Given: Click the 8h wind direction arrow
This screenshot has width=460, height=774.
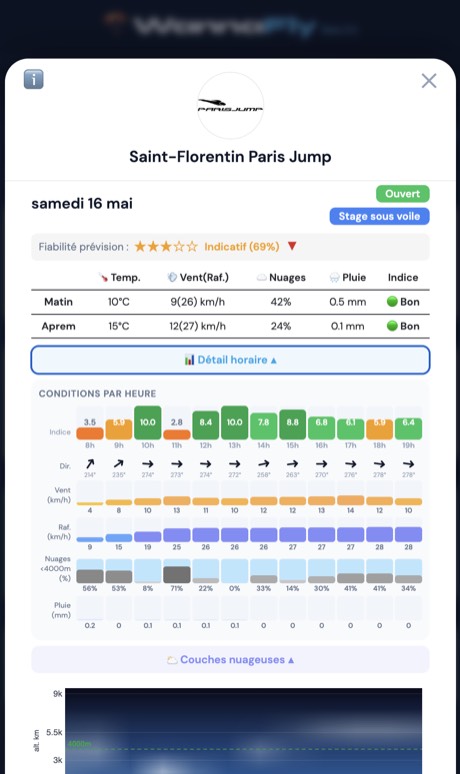Looking at the screenshot, I should [90, 464].
